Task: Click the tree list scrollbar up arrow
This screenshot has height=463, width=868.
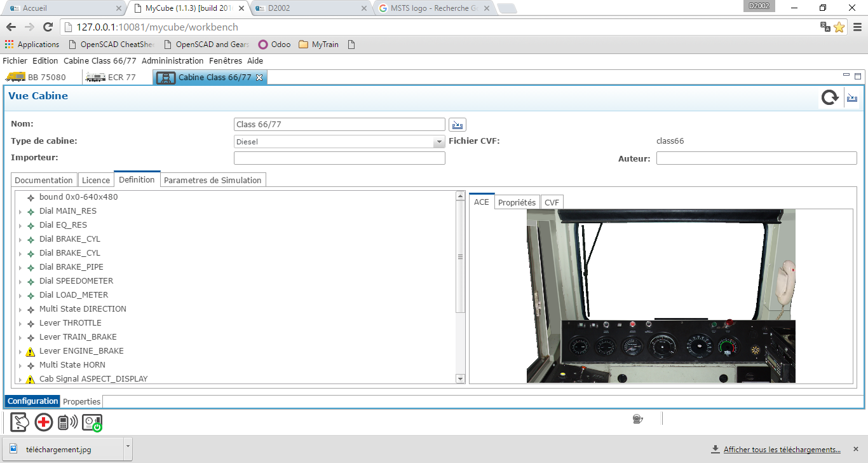Action: pyautogui.click(x=461, y=197)
